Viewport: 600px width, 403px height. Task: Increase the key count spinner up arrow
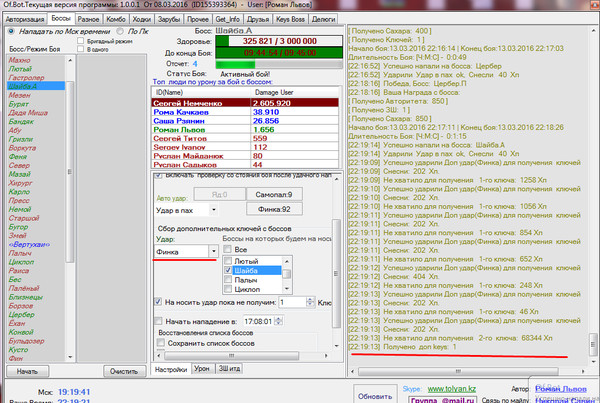pyautogui.click(x=310, y=300)
